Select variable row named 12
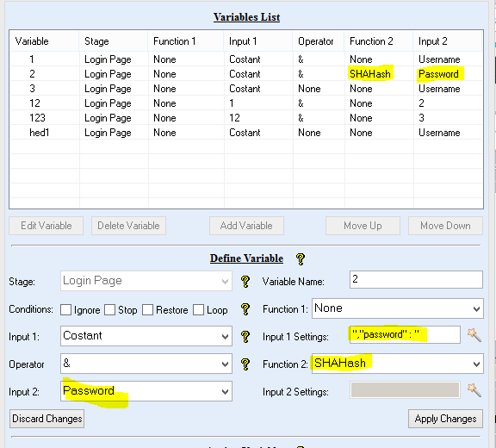 [x=246, y=103]
